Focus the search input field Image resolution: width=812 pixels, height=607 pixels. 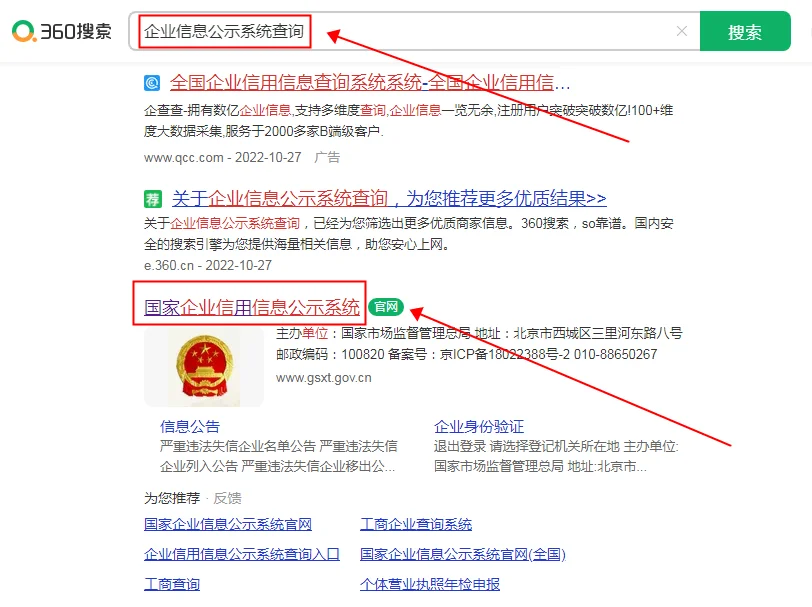point(414,31)
